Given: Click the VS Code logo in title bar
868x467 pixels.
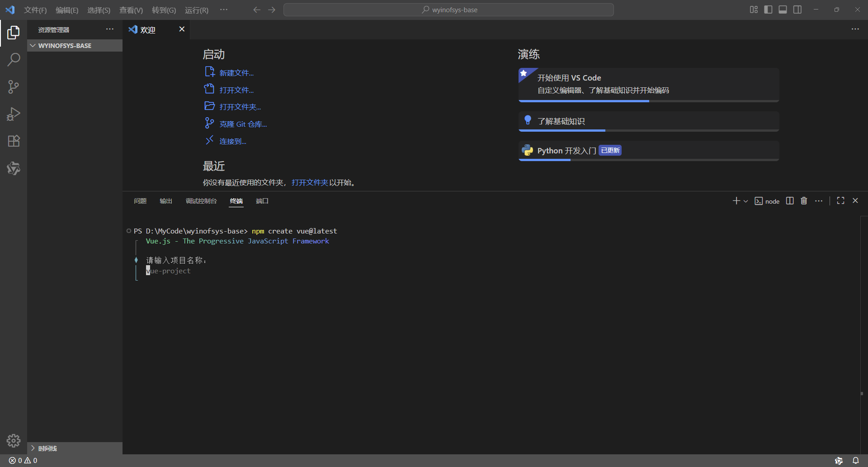Looking at the screenshot, I should (10, 10).
